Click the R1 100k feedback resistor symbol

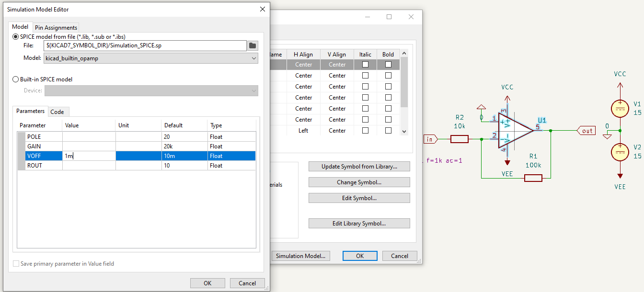coord(533,178)
